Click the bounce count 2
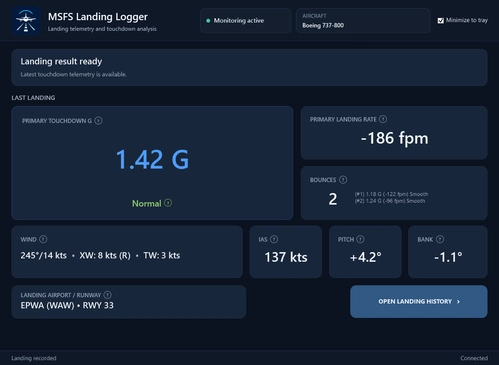 [x=333, y=199]
